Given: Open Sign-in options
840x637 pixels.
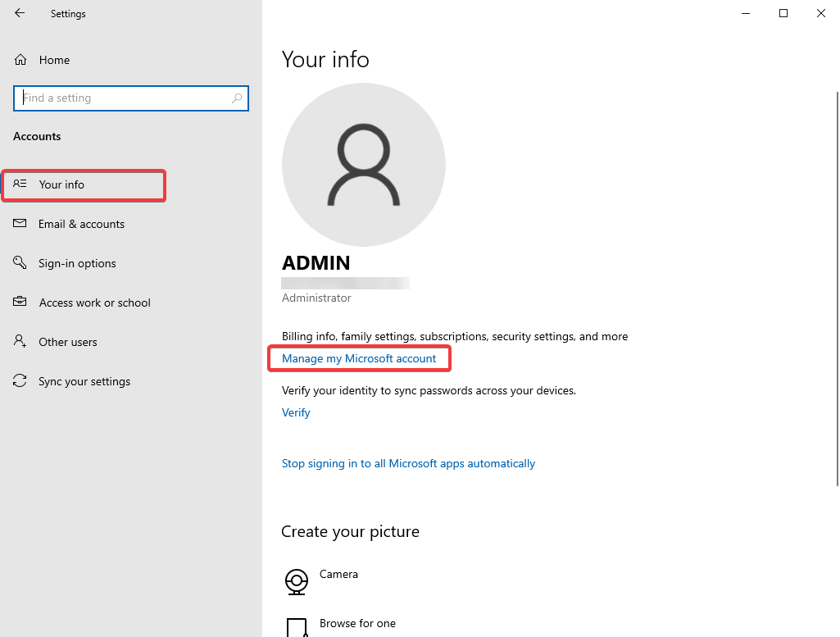Looking at the screenshot, I should click(79, 263).
